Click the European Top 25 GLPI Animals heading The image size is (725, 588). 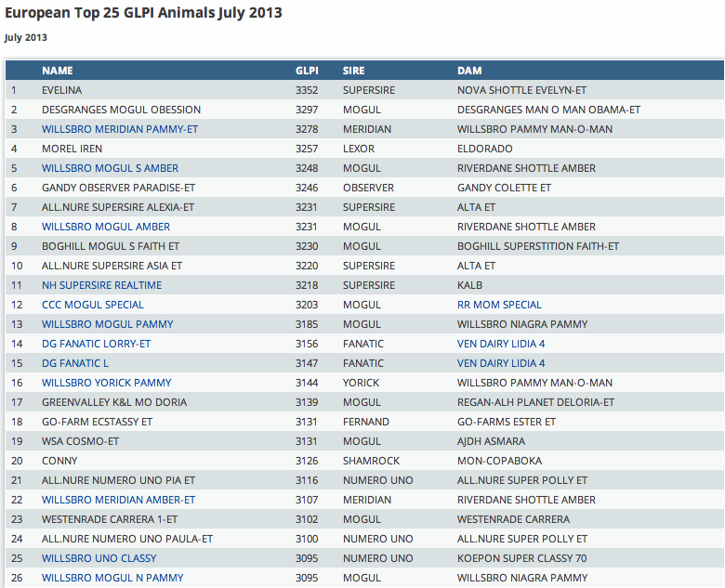tap(143, 13)
